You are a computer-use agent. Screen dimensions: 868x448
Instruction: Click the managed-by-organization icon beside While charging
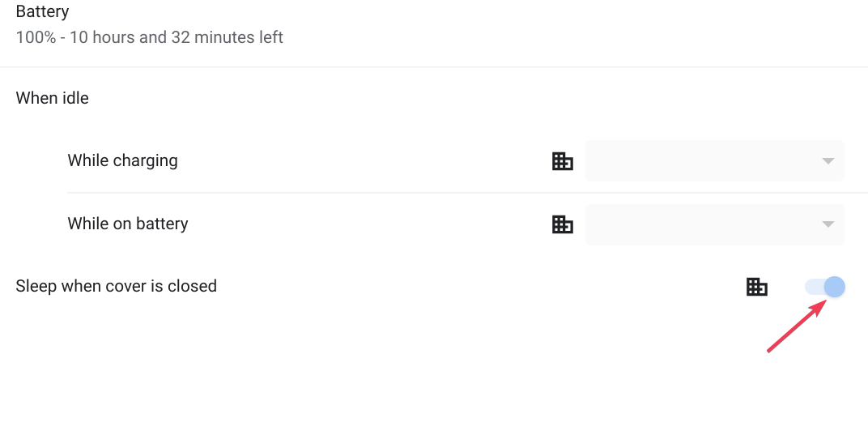[562, 161]
